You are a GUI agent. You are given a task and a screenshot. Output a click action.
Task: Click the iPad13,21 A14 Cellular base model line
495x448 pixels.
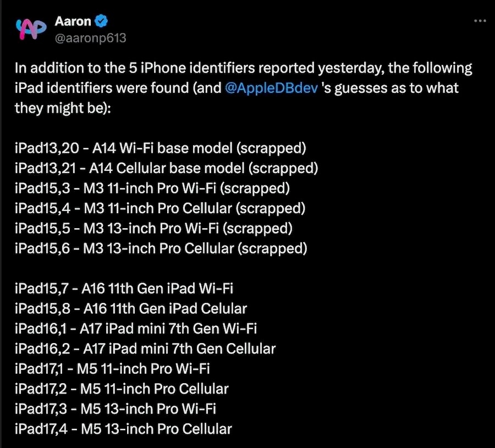166,168
